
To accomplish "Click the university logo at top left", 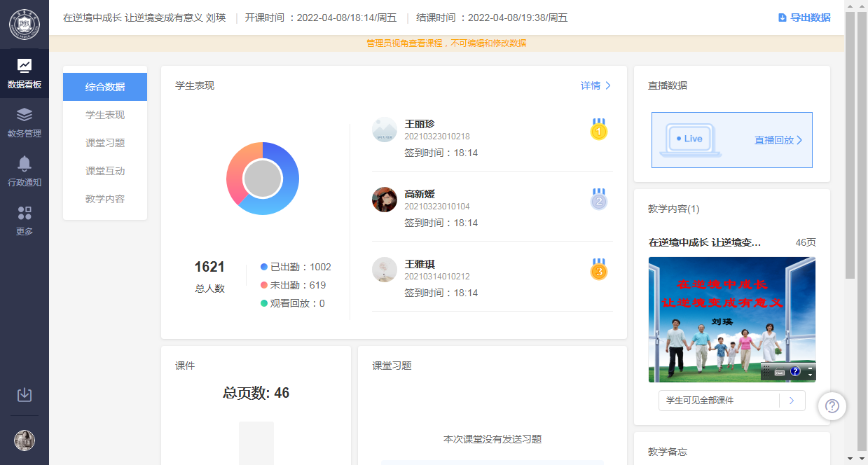I will 25,25.
